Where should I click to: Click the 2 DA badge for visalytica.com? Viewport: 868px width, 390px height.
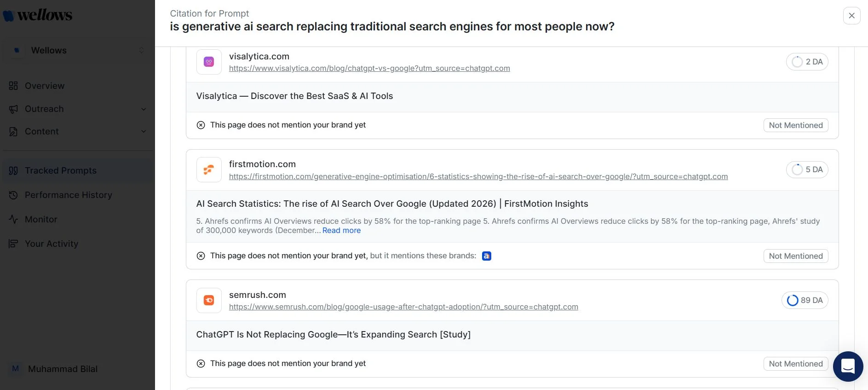tap(807, 62)
